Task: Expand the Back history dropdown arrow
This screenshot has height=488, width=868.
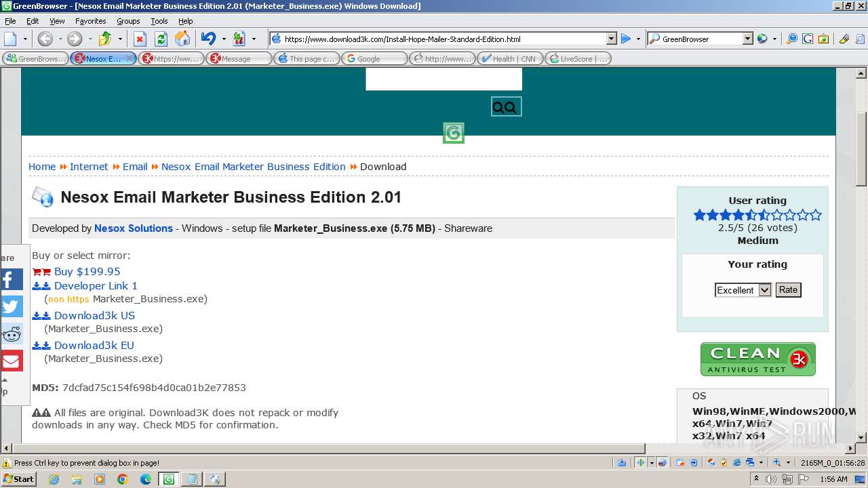Action: click(60, 39)
